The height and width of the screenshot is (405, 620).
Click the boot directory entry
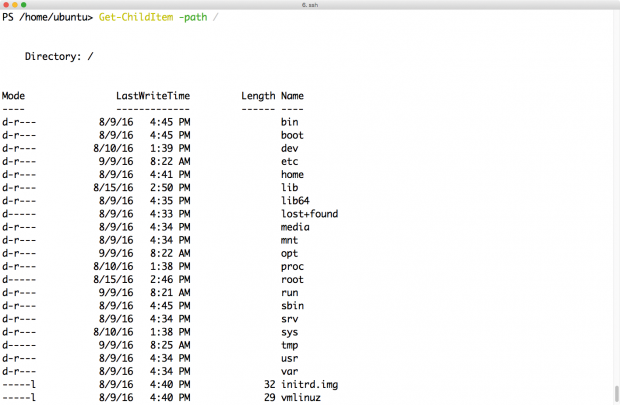coord(292,135)
